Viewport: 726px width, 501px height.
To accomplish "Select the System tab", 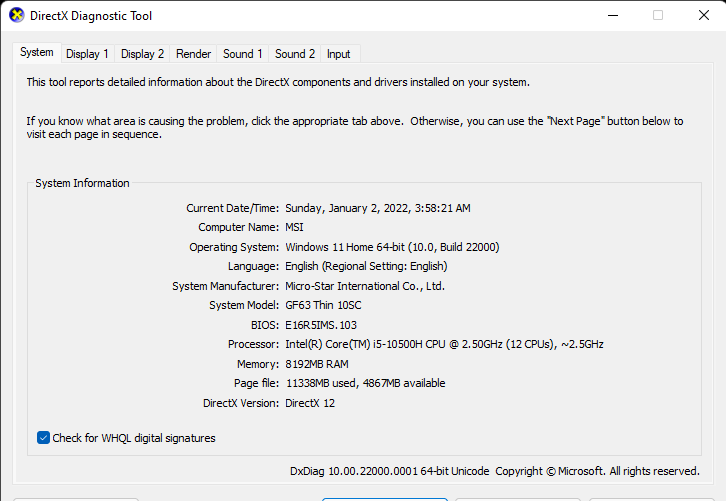I will 37,52.
